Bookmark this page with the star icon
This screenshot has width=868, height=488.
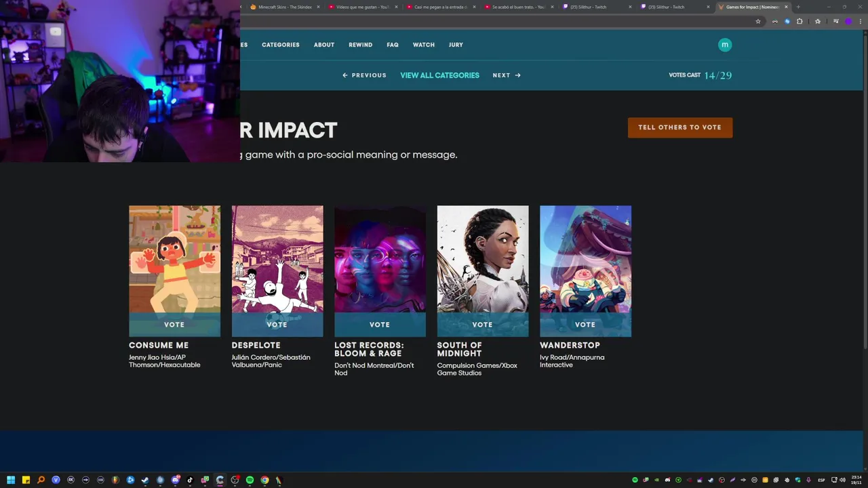point(758,22)
